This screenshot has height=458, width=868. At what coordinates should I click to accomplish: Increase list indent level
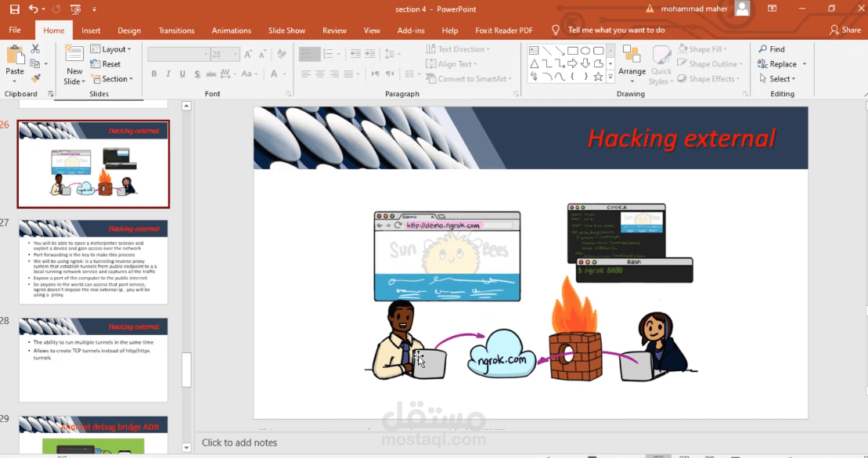(x=369, y=54)
